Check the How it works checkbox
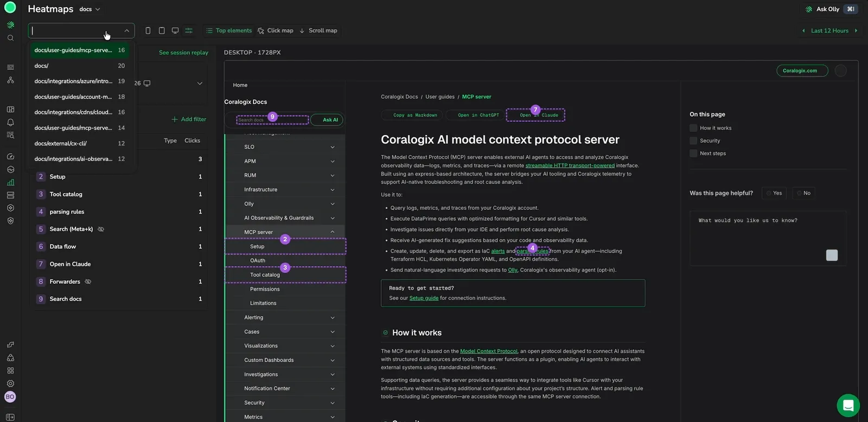Viewport: 868px width, 422px height. click(693, 128)
